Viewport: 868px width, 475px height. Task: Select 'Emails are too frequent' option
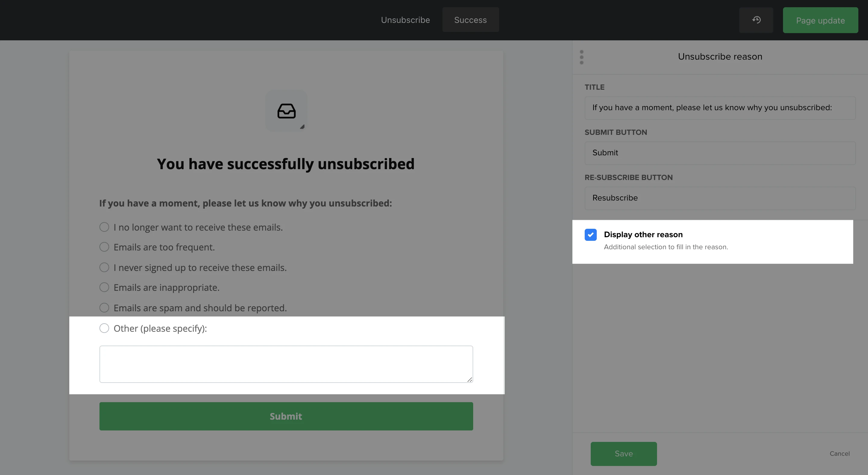tap(104, 247)
